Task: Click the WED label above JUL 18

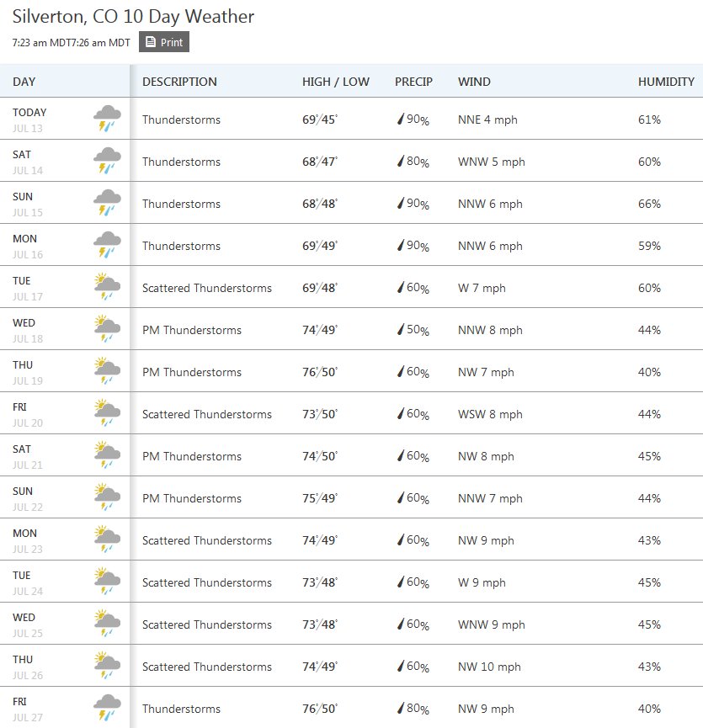Action: click(24, 322)
